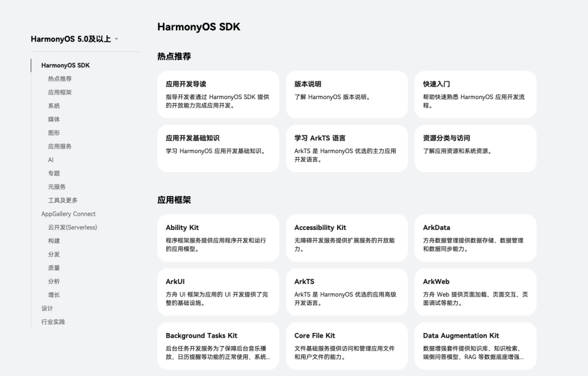Open the 学习 ArkTS 语言 card
The height and width of the screenshot is (376, 588).
347,149
